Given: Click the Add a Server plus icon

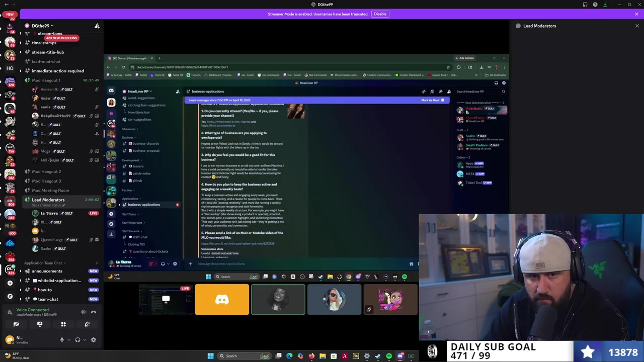Looking at the screenshot, I should (10, 283).
